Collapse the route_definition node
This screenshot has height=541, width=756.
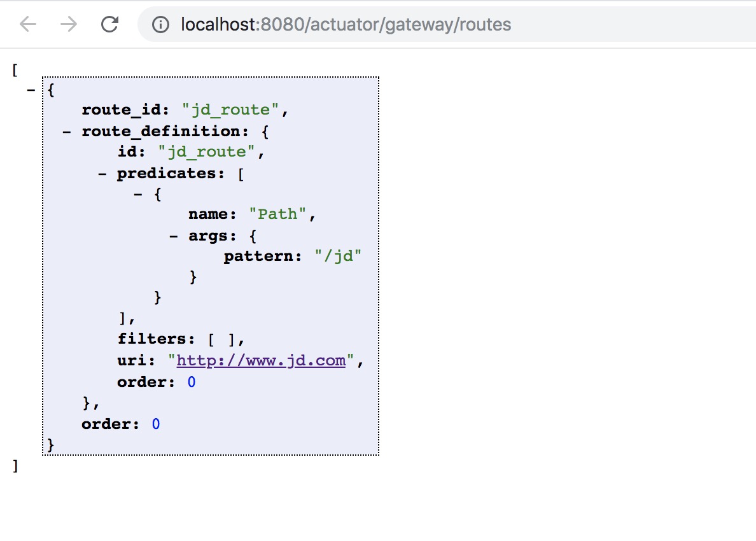[66, 131]
